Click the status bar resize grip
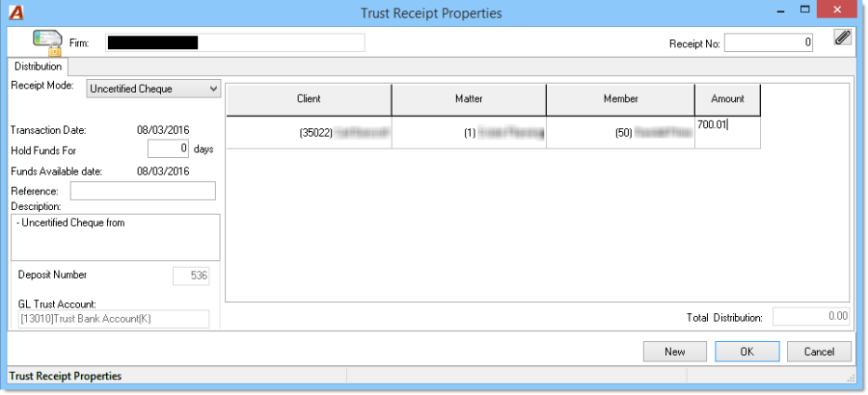The width and height of the screenshot is (868, 395). pos(852,378)
